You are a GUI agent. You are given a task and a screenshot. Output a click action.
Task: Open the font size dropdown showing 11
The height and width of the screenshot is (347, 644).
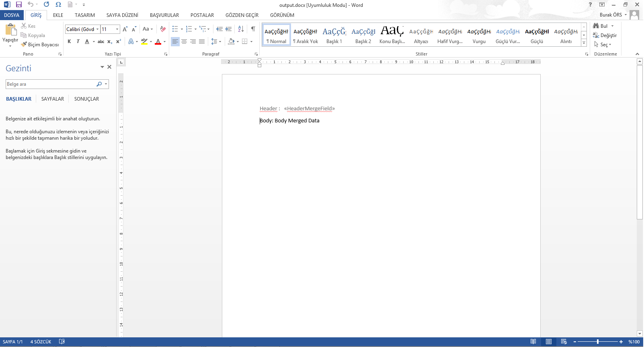tap(117, 29)
